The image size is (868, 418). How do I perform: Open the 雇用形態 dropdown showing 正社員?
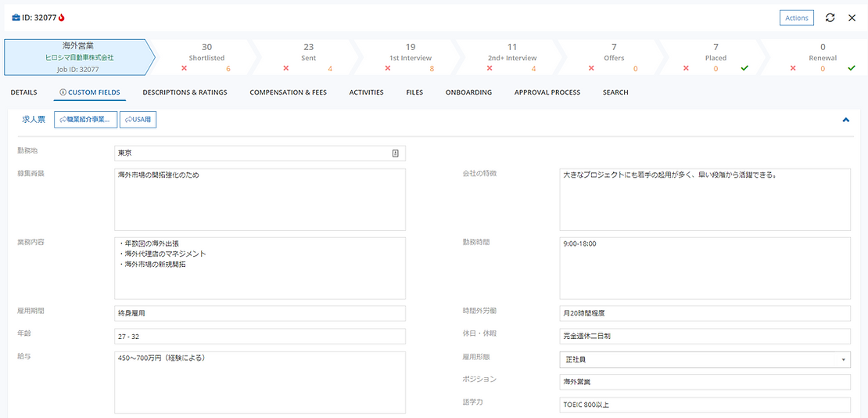pyautogui.click(x=705, y=359)
